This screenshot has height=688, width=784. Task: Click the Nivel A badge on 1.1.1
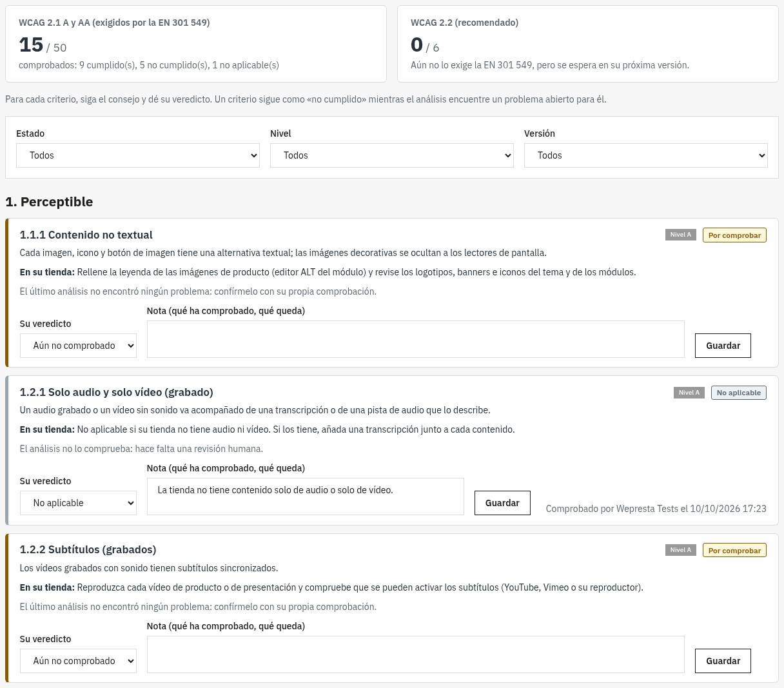click(x=680, y=235)
